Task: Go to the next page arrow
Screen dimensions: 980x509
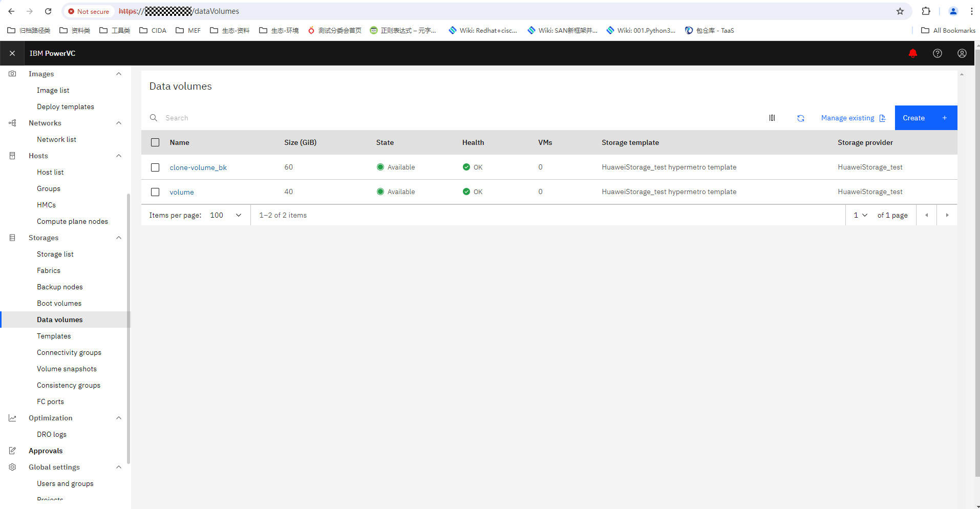Action: [947, 215]
